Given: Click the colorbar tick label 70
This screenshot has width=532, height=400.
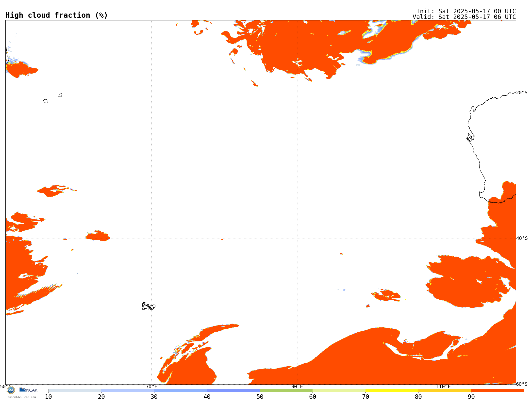Looking at the screenshot, I should click(x=366, y=397).
